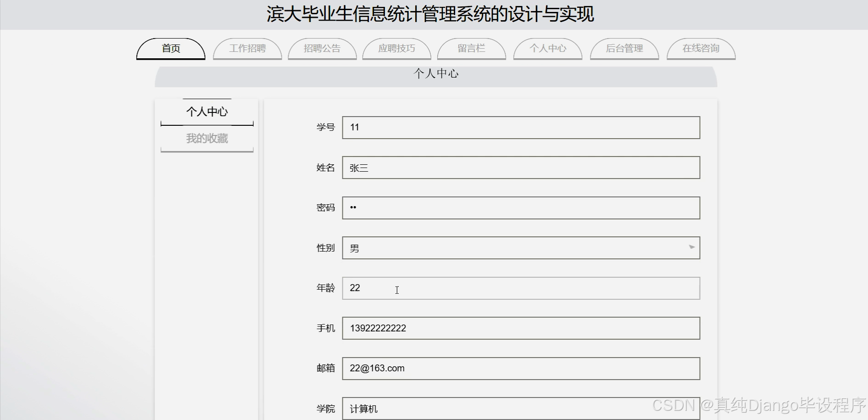Open the 工作招聘 tab
The width and height of the screenshot is (868, 420).
point(247,49)
